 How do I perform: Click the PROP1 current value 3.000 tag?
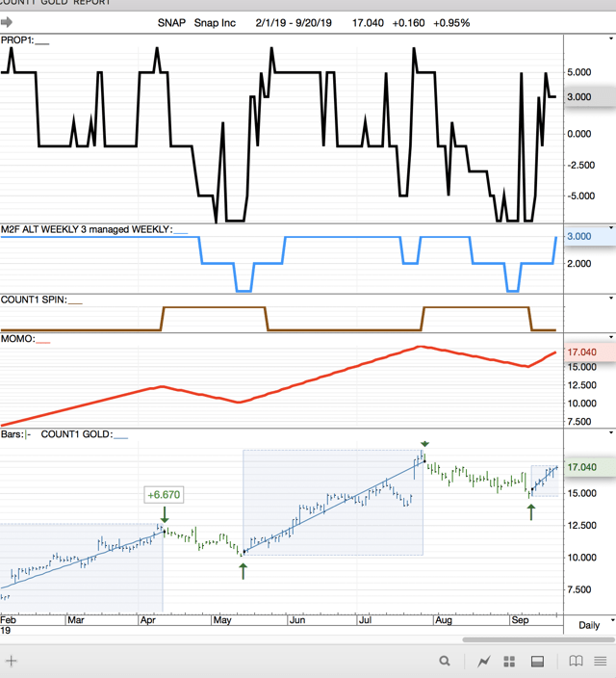click(x=590, y=97)
